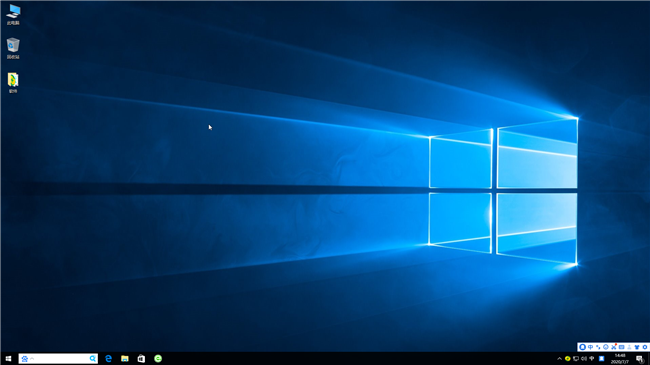Launch the green 360 browser taskbar icon
The height and width of the screenshot is (365, 650).
coord(158,359)
